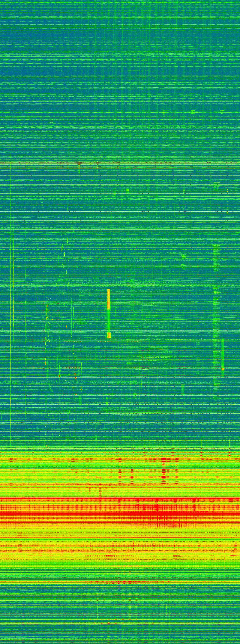Click the small yellow block on right green bar
Screen dimensions: 240x644
[223, 369]
